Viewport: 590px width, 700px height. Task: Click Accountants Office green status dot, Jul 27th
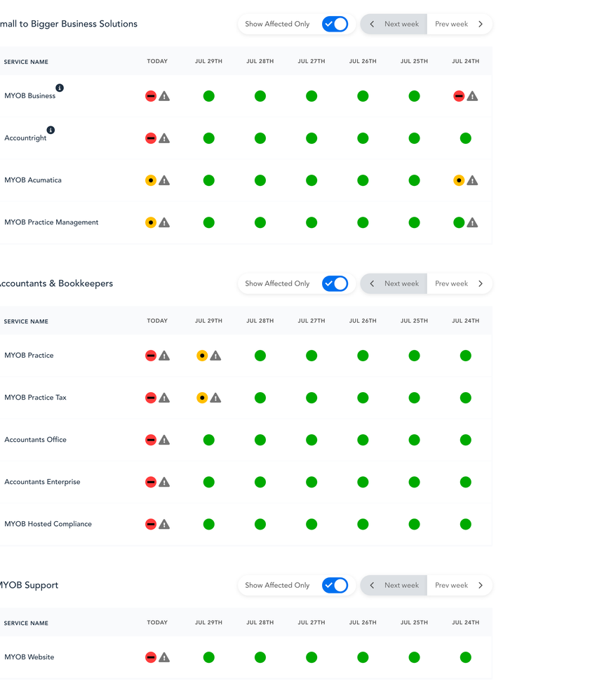(x=311, y=440)
